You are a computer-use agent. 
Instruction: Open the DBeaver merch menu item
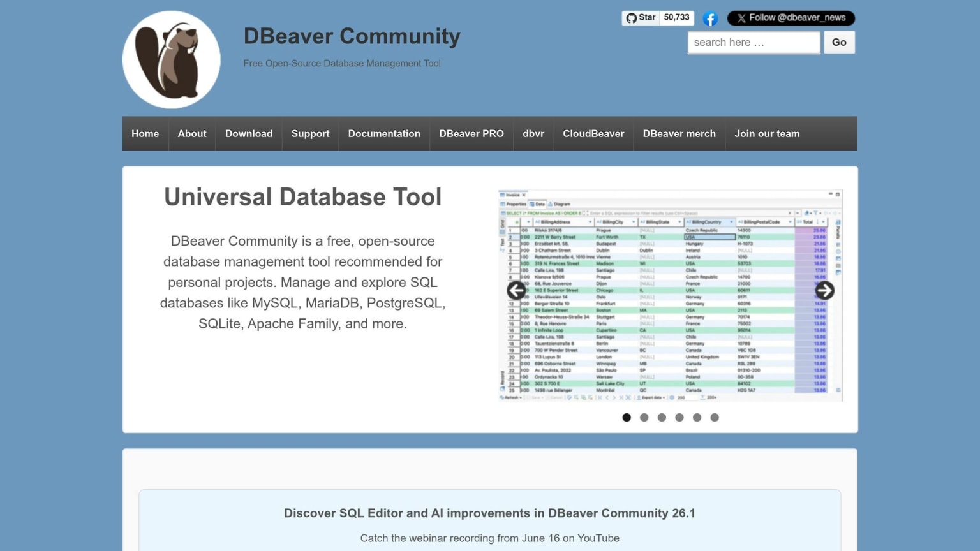coord(679,133)
